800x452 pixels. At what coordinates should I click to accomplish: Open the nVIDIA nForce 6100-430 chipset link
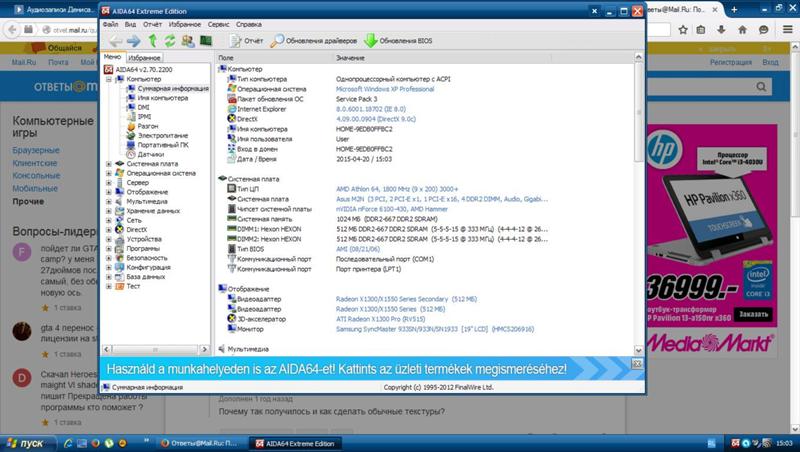coord(391,209)
